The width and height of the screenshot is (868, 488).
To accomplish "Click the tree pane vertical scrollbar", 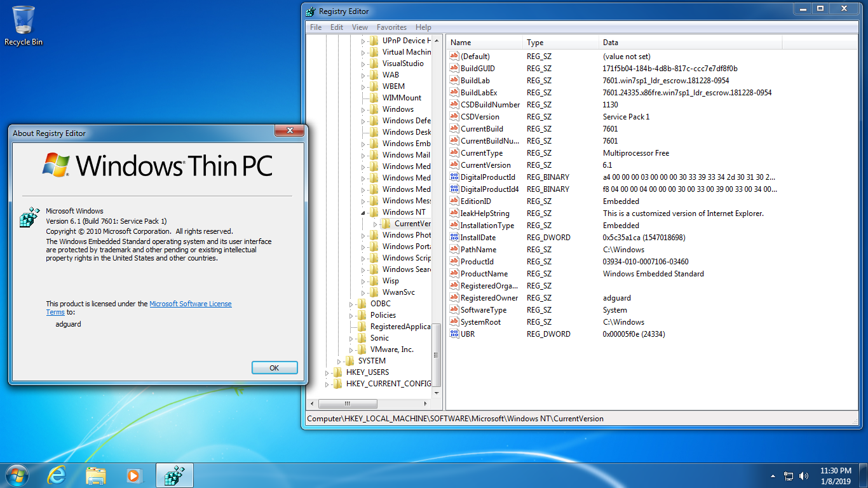I will [x=437, y=216].
